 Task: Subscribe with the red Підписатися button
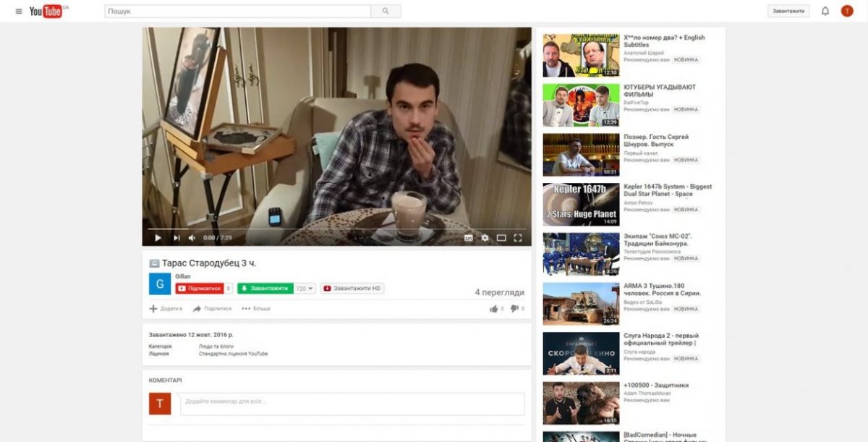click(199, 288)
